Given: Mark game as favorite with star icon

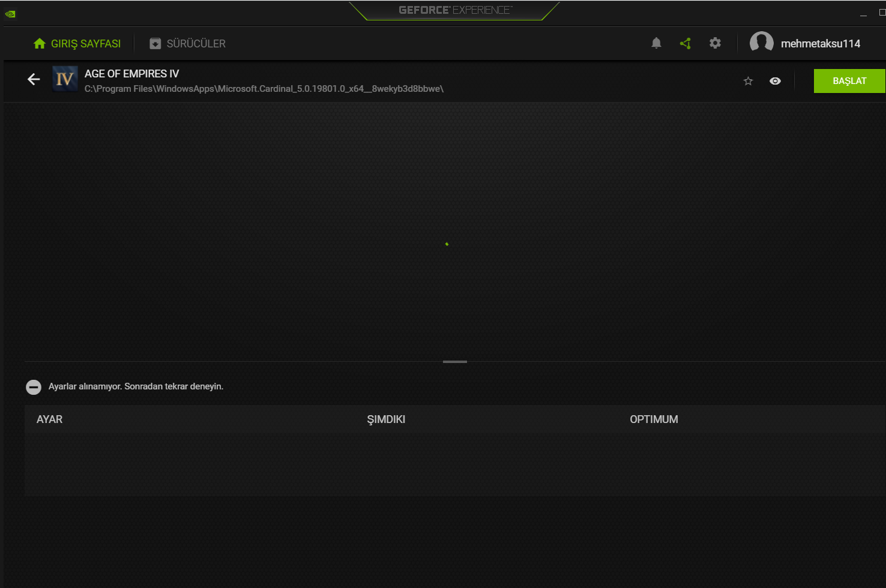Looking at the screenshot, I should pyautogui.click(x=748, y=81).
